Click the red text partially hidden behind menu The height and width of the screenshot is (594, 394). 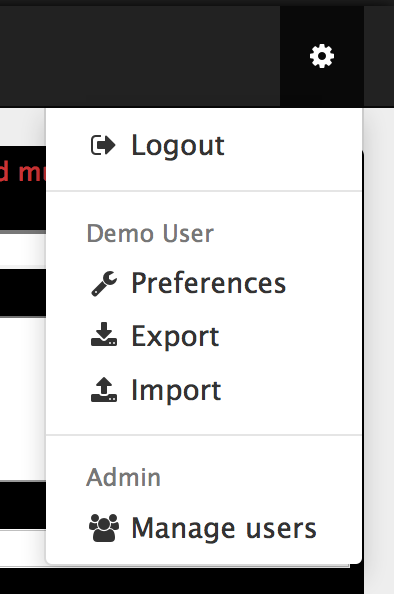[x=23, y=172]
